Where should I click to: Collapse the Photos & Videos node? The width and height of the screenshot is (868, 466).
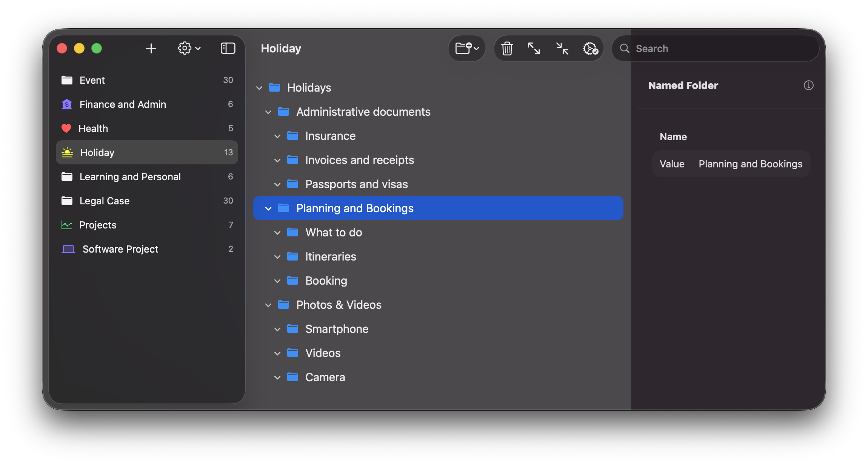pyautogui.click(x=268, y=305)
